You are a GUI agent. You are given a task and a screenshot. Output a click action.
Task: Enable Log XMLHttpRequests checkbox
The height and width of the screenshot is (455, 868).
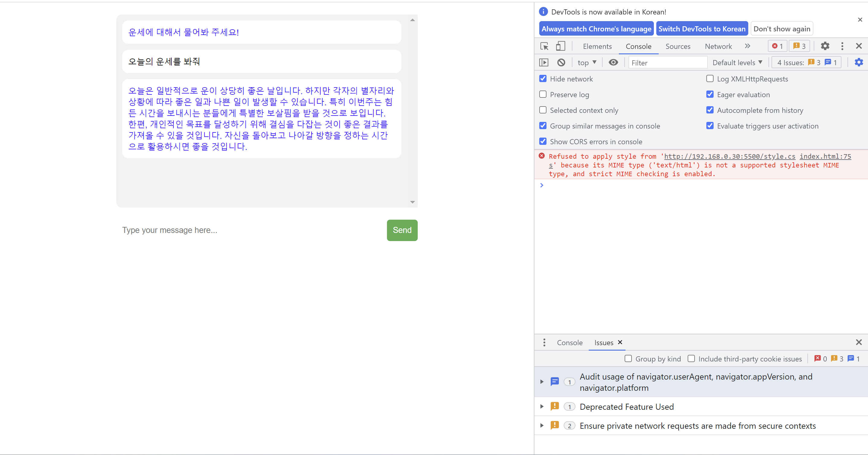click(x=710, y=78)
